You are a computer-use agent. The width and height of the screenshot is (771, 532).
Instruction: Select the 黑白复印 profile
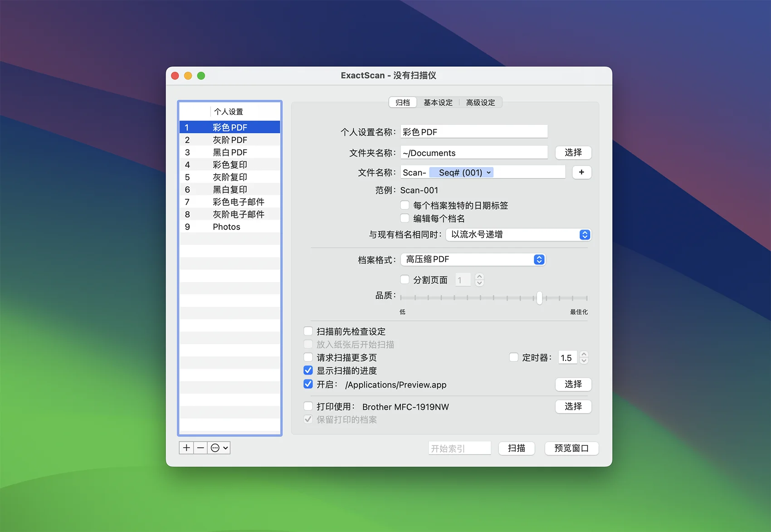tap(230, 189)
